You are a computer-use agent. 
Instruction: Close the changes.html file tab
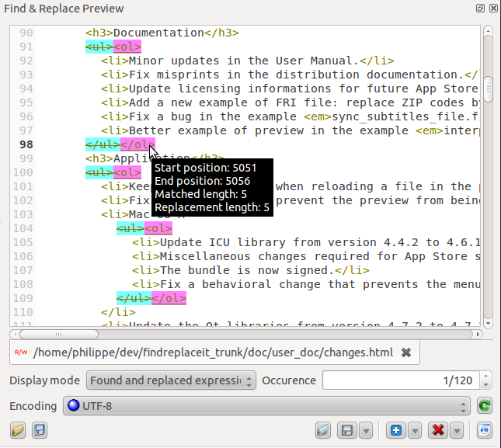click(405, 352)
